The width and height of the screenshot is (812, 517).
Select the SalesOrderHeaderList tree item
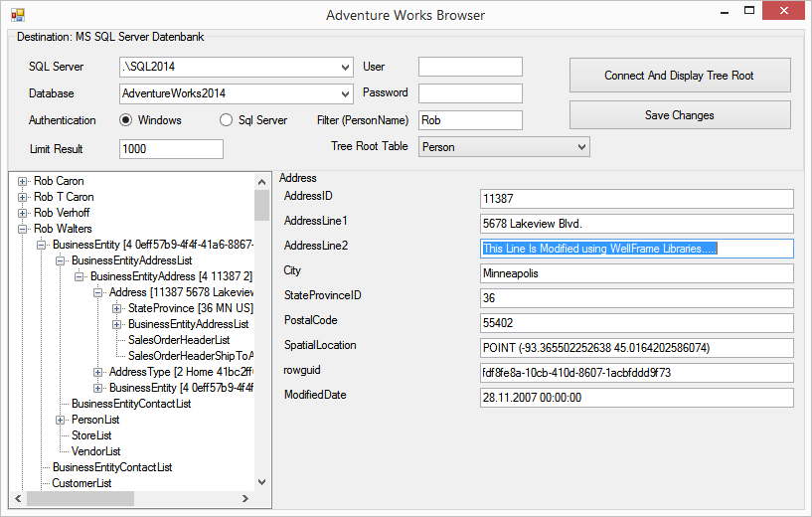(179, 340)
